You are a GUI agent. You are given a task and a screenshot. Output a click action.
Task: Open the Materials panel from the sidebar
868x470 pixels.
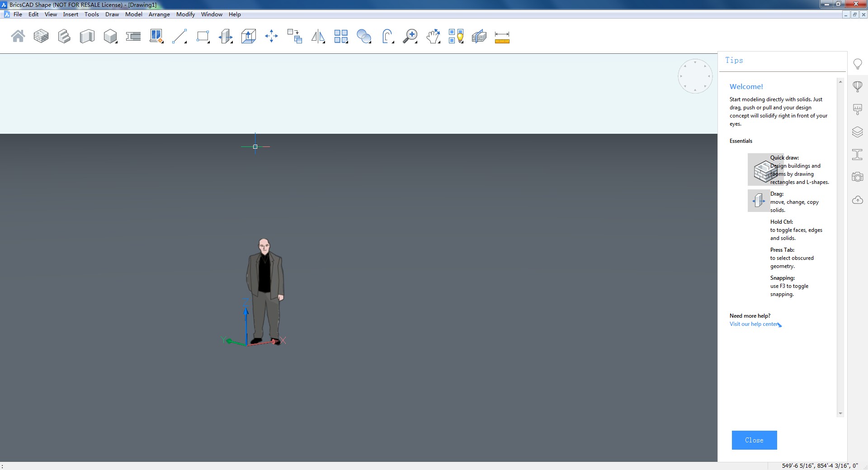tap(858, 109)
